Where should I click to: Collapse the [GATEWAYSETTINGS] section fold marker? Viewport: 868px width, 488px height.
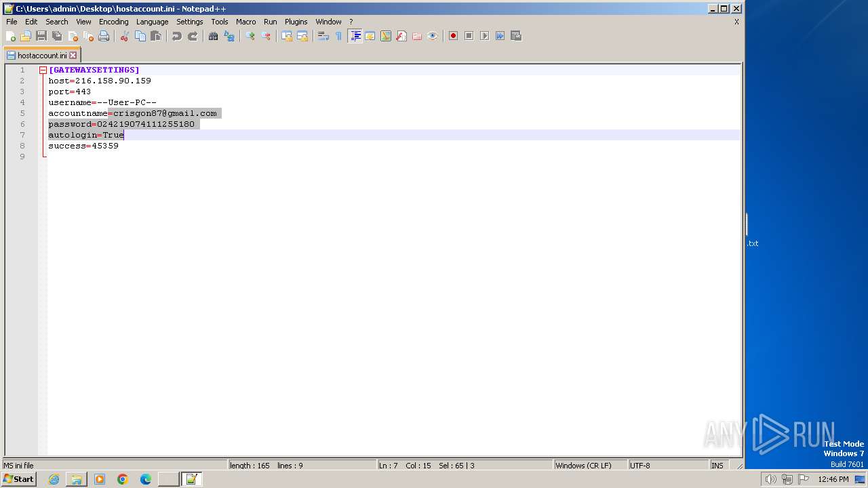(43, 70)
